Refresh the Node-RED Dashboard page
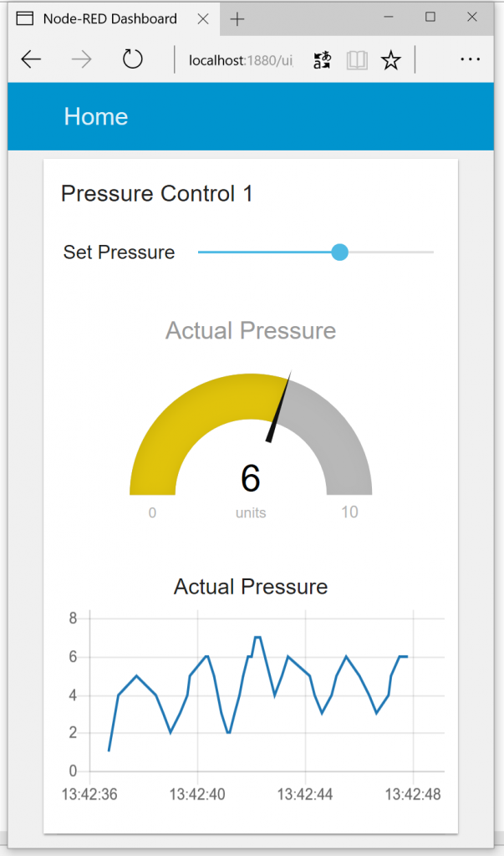This screenshot has width=504, height=856. [x=132, y=59]
